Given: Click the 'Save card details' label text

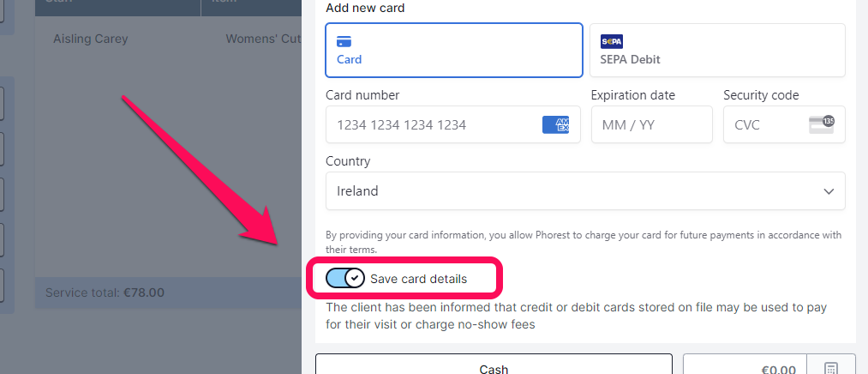Looking at the screenshot, I should (418, 280).
